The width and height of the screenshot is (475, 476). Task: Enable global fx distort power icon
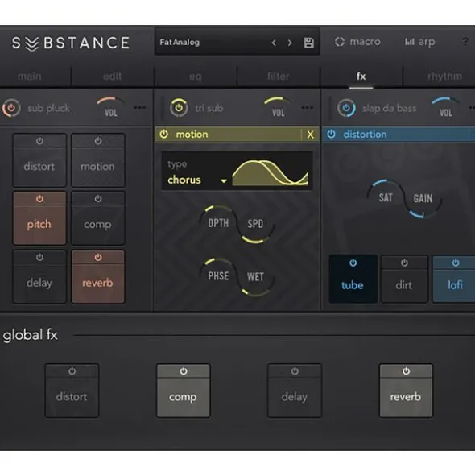72,371
